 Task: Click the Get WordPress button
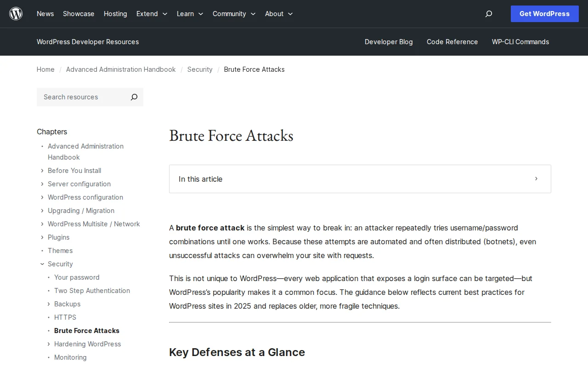[x=544, y=14]
